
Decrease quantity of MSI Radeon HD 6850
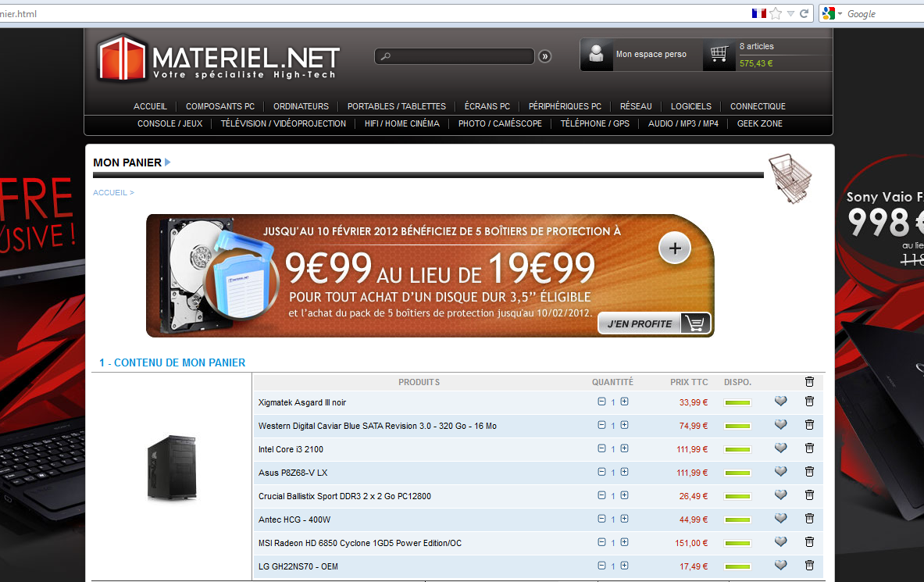pos(601,542)
